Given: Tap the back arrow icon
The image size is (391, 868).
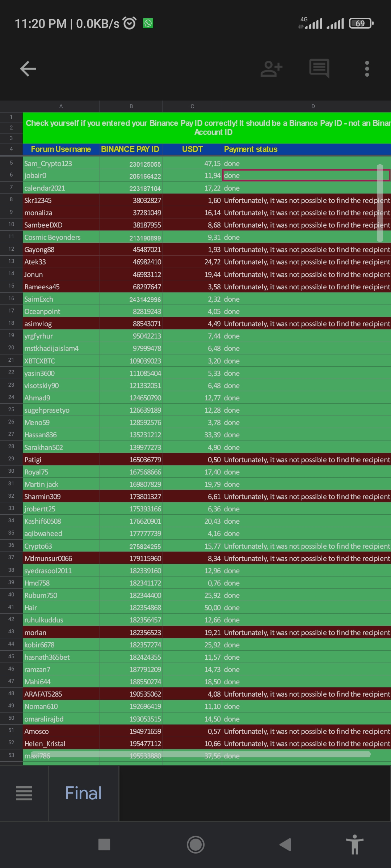Looking at the screenshot, I should [28, 69].
